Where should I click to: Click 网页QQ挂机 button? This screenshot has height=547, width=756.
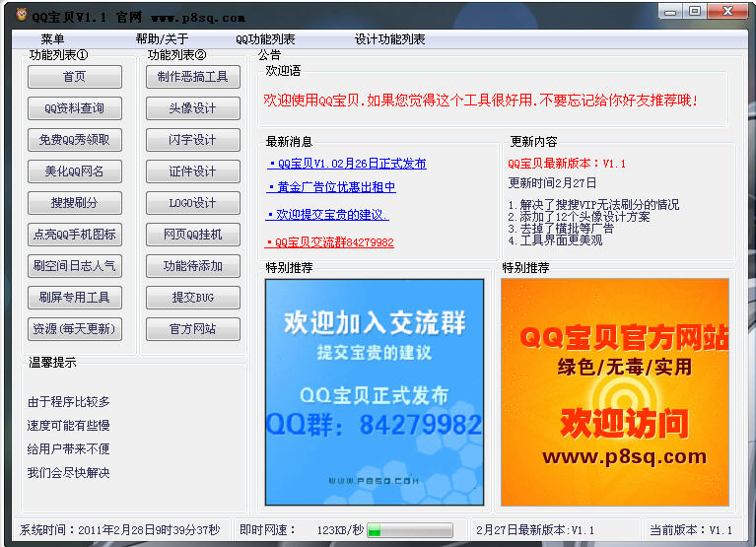(x=193, y=235)
